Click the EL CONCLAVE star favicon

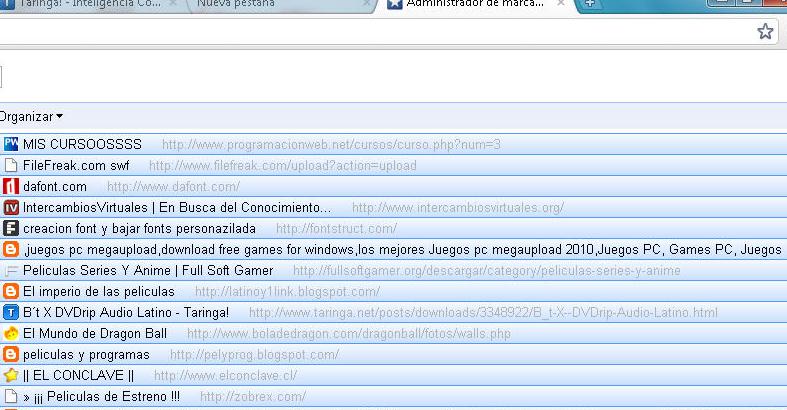click(x=11, y=375)
